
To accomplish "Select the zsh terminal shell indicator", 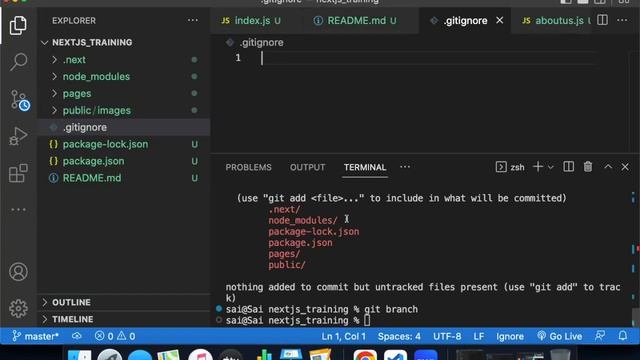I will click(510, 167).
